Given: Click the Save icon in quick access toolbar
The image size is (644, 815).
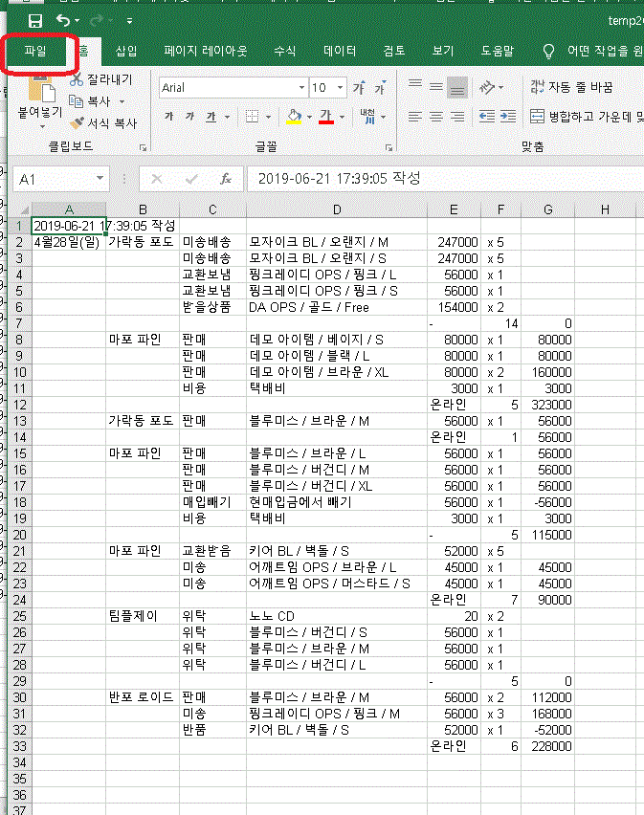Looking at the screenshot, I should point(35,20).
